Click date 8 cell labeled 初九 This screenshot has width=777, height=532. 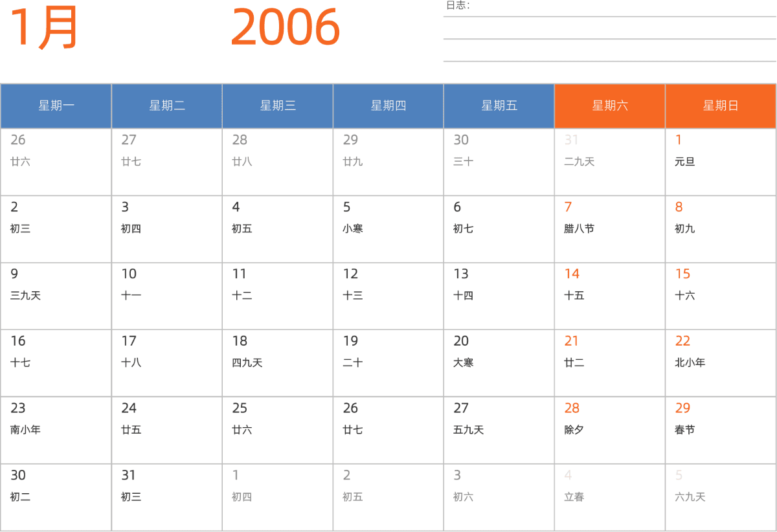(721, 229)
